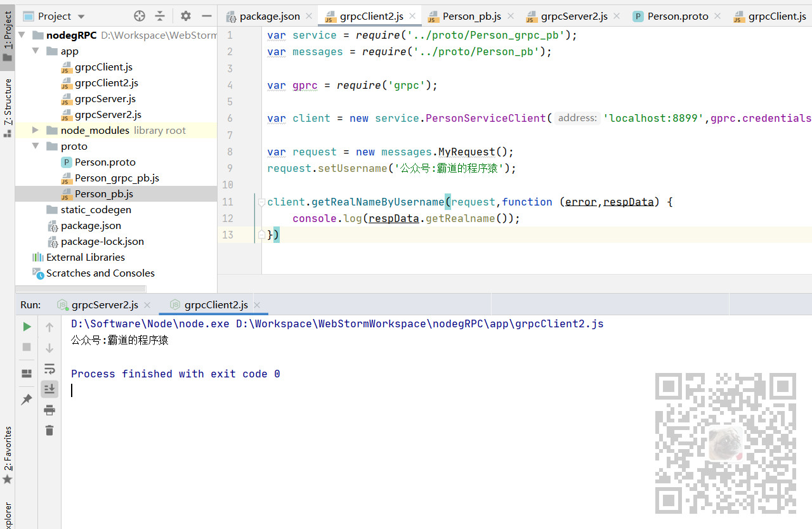Viewport: 812px width, 529px height.
Task: Select Person.proto in project tree
Action: [x=105, y=162]
